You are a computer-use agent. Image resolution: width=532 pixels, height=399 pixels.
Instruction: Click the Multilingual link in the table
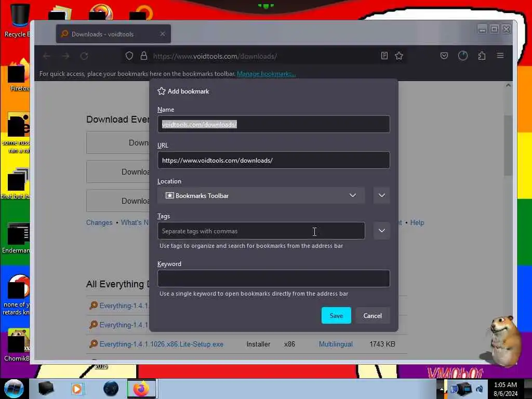[x=336, y=344]
